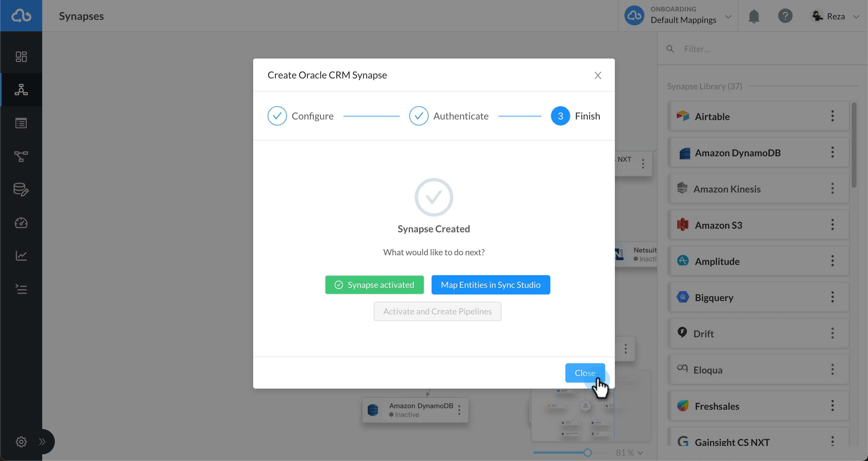This screenshot has height=461, width=868.
Task: Open the gauge monitor icon in the sidebar
Action: coord(21,223)
